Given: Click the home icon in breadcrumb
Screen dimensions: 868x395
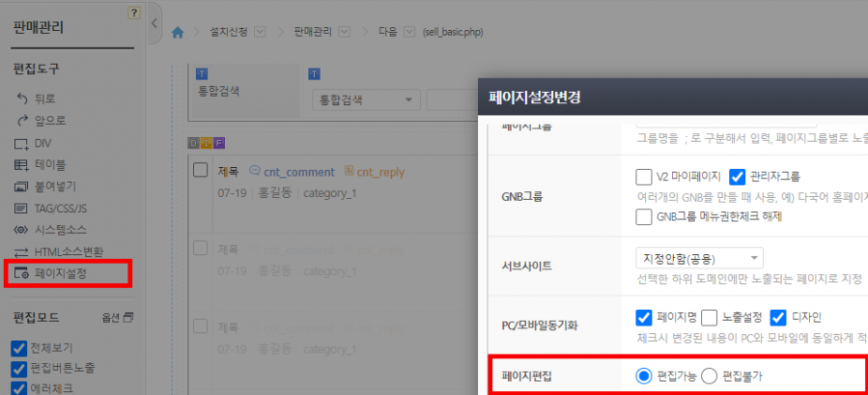Looking at the screenshot, I should pos(178,32).
